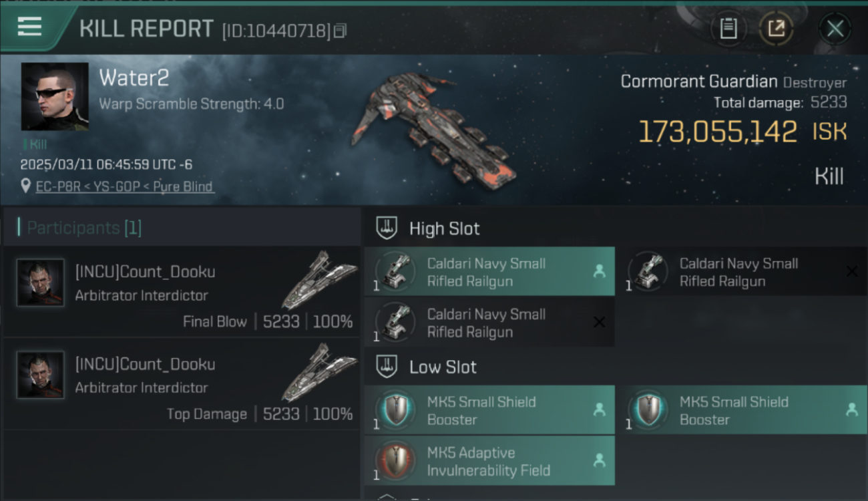868x501 pixels.
Task: Select MK5 Adaptive Invulnerability Field module
Action: [489, 461]
